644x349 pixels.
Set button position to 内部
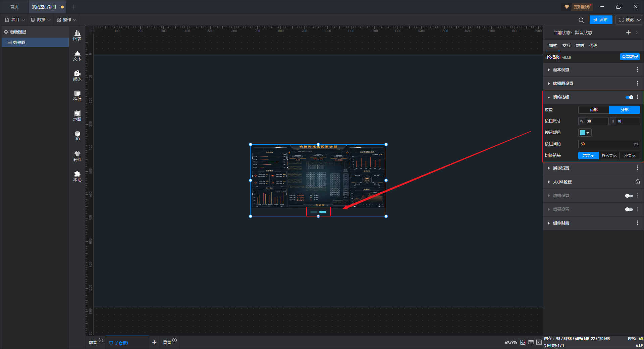click(594, 110)
